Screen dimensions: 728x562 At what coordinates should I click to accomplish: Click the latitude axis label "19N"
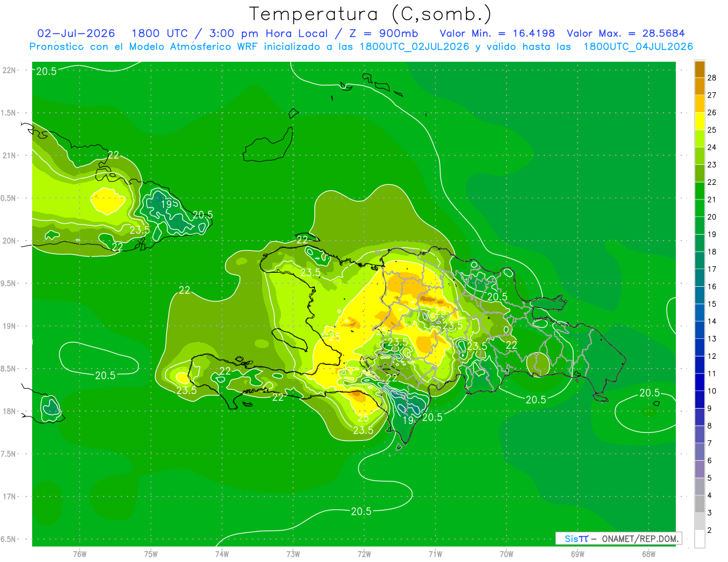10,326
